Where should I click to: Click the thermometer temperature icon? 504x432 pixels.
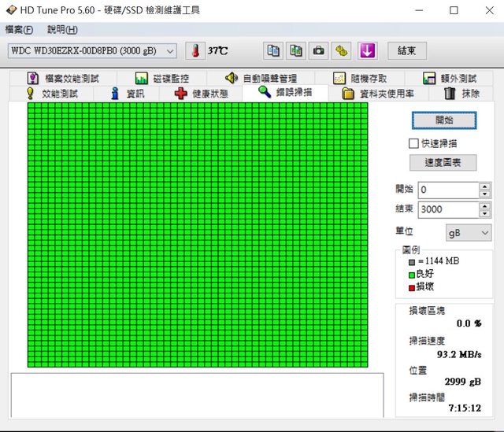tap(194, 50)
